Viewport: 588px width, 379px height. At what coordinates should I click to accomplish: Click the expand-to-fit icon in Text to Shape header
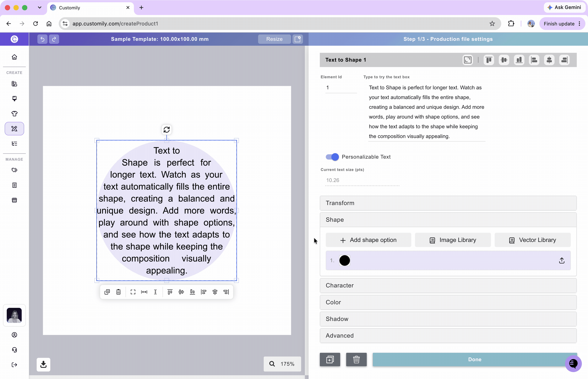point(468,60)
